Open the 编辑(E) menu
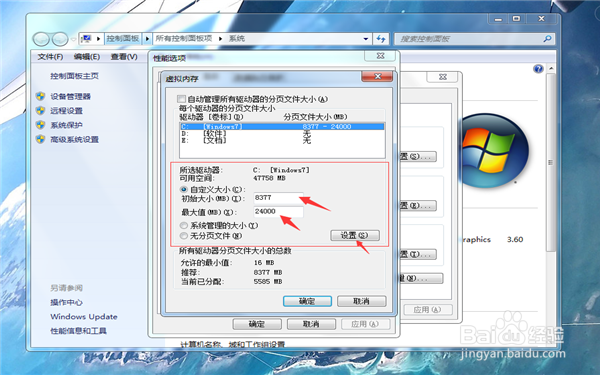600x375 pixels. (x=87, y=57)
